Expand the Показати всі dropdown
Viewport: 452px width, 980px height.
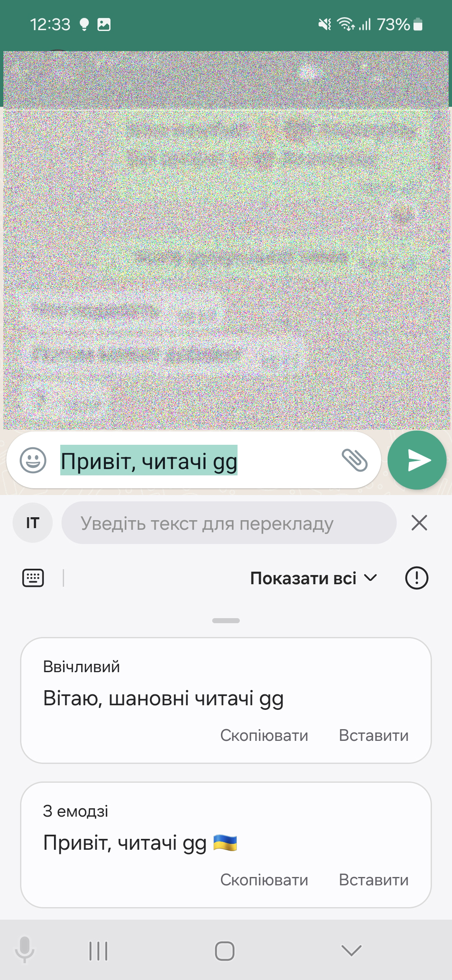(314, 578)
